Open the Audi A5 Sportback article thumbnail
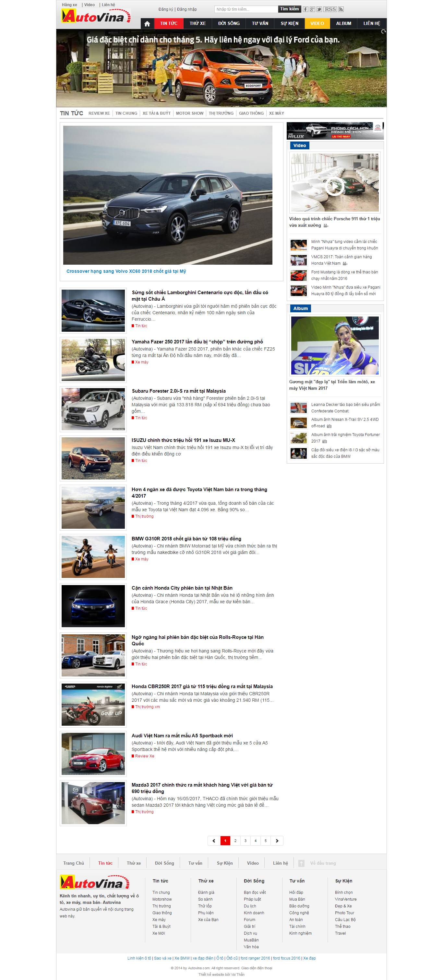Viewport: 443px width, 980px height. tap(93, 754)
